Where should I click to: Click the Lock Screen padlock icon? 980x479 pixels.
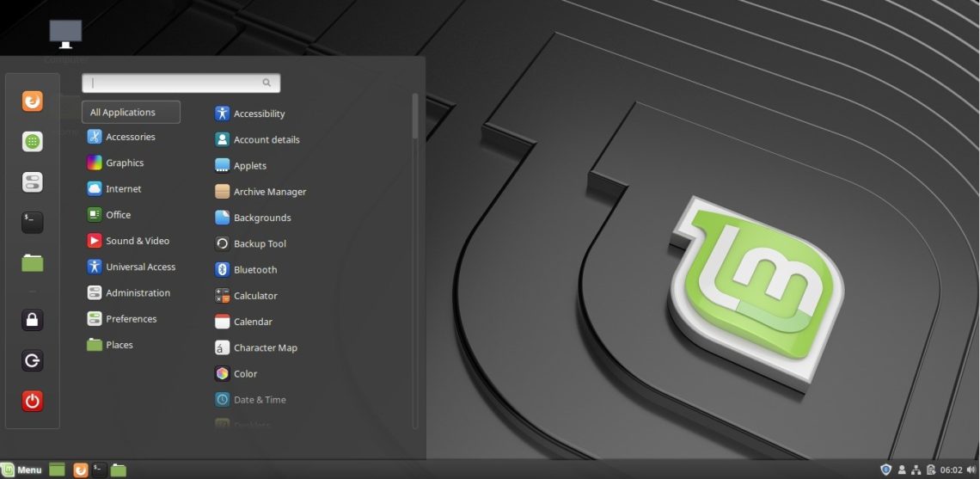[x=33, y=320]
